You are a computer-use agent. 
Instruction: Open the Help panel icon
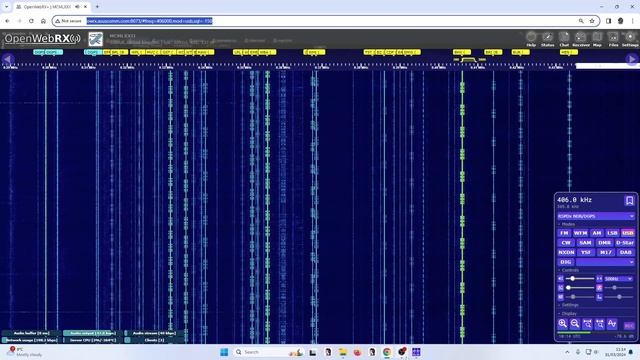click(531, 38)
